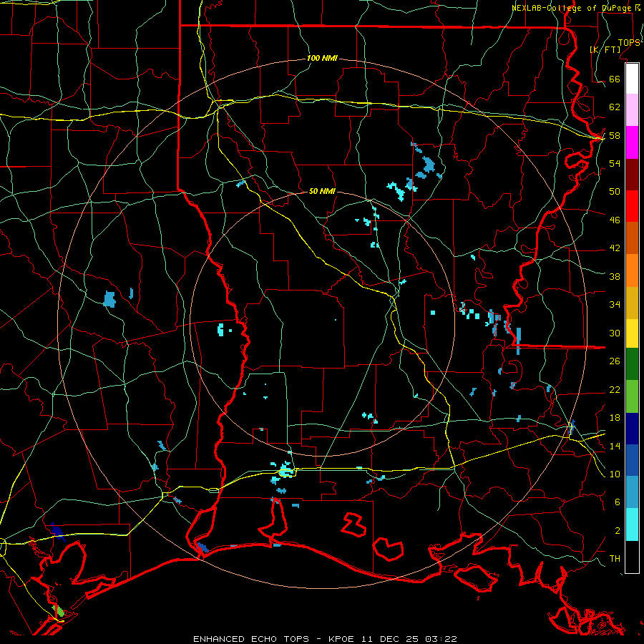Click the black TH threshold swatch
This screenshot has height=644, width=644.
coord(632,557)
